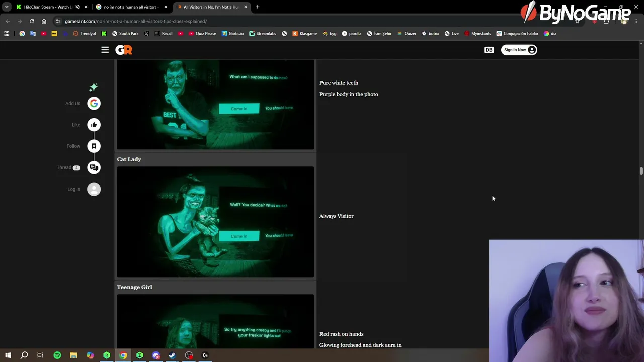Image resolution: width=644 pixels, height=362 pixels.
Task: Open the Recall bookmark
Action: coord(163,34)
